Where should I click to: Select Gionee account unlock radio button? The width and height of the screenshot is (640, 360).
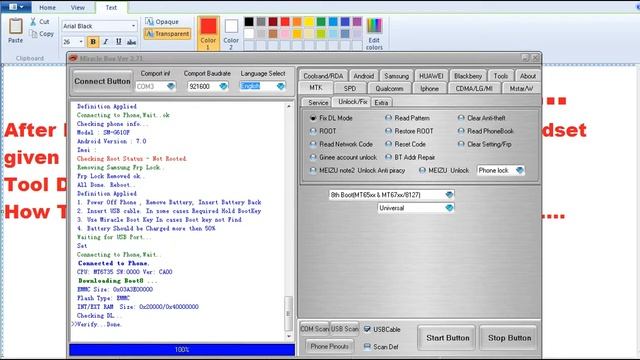pyautogui.click(x=313, y=157)
